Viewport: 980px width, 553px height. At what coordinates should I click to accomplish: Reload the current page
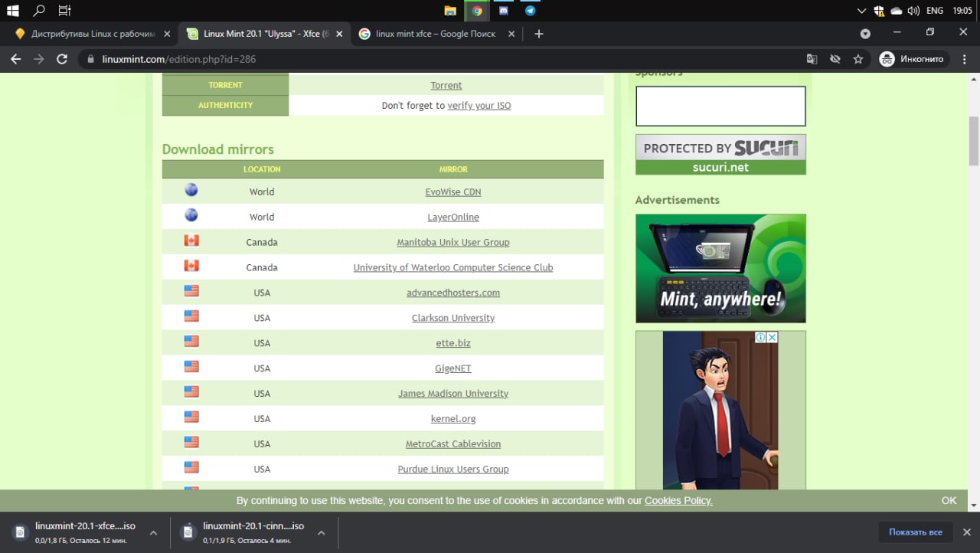[x=62, y=59]
